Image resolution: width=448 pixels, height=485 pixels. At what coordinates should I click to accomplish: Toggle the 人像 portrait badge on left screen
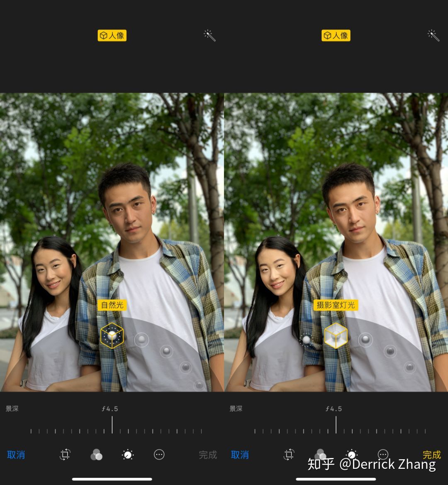112,36
